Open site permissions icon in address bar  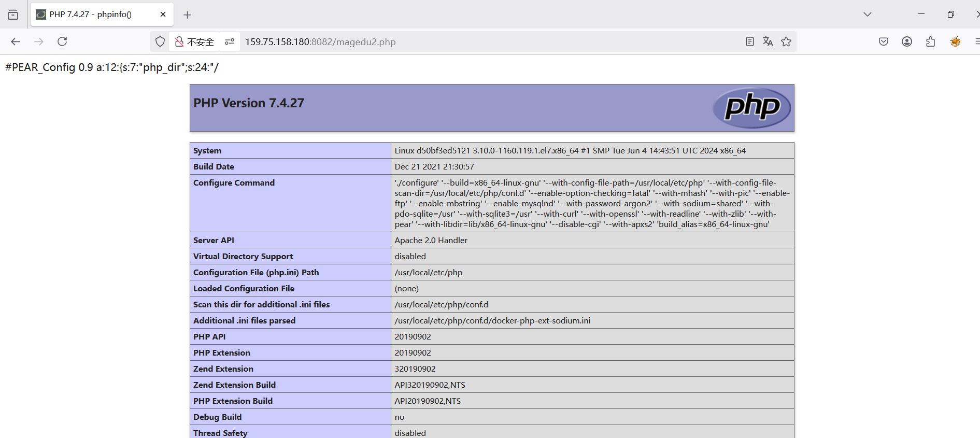[230, 41]
